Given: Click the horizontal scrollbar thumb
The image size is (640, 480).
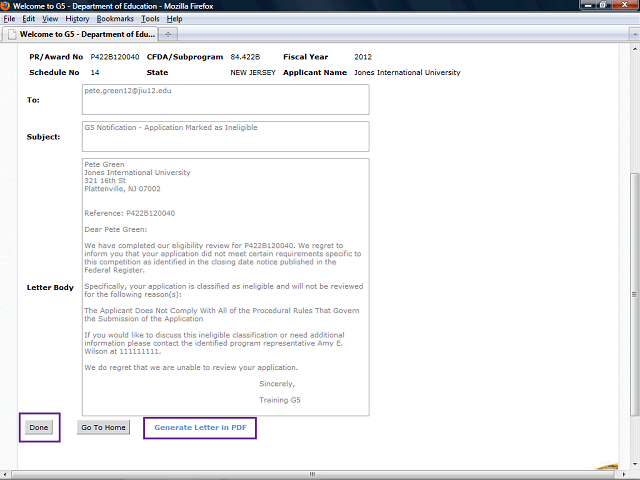Looking at the screenshot, I should [313, 474].
